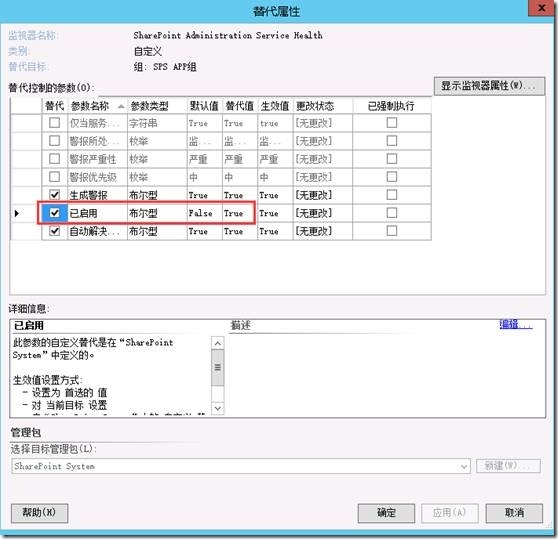Open the 编辑 description link
The image size is (558, 539).
516,324
